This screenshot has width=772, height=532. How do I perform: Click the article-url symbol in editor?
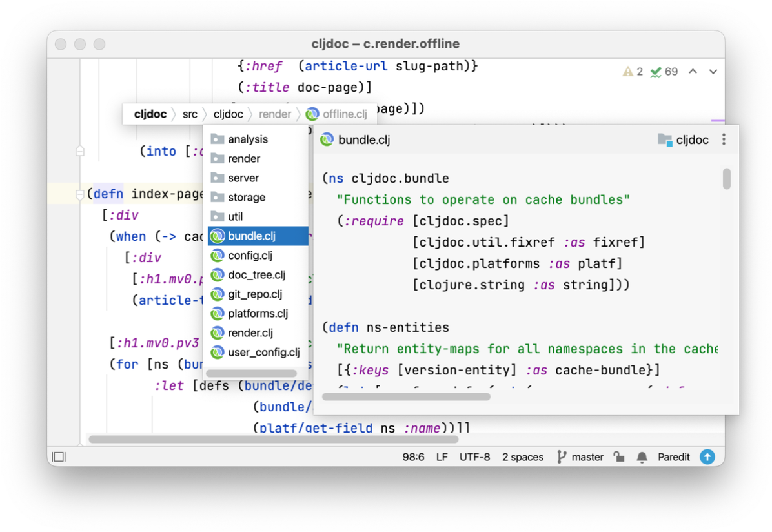click(345, 66)
